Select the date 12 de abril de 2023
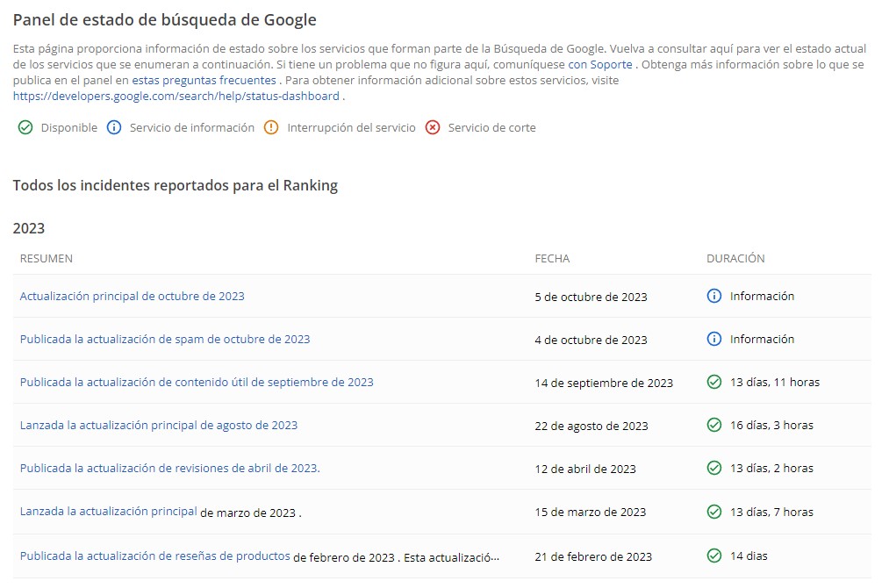The image size is (889, 588). (585, 470)
